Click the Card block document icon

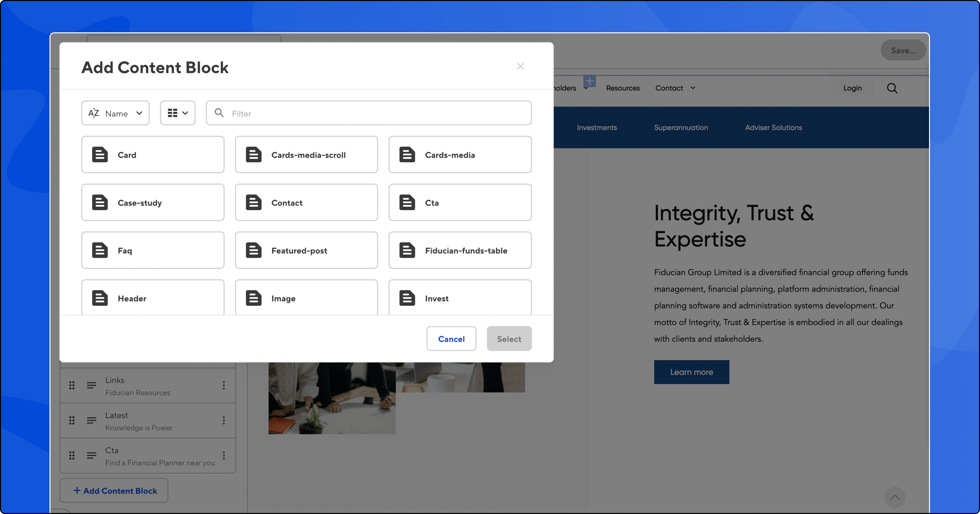(100, 155)
